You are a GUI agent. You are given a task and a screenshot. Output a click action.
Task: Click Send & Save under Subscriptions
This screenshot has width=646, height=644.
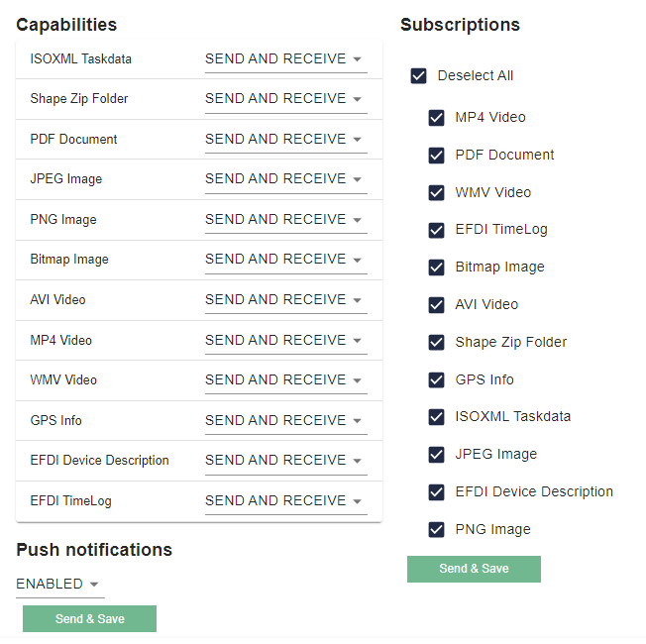tap(474, 569)
